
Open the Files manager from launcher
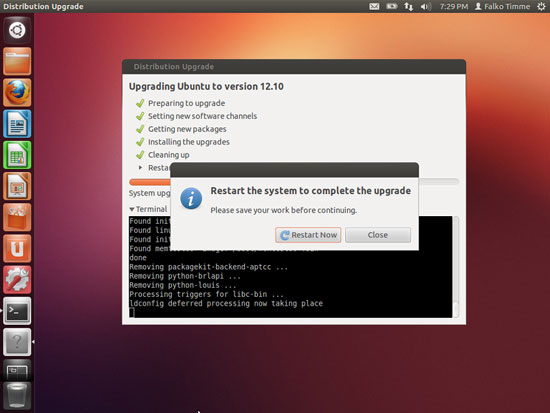(17, 61)
